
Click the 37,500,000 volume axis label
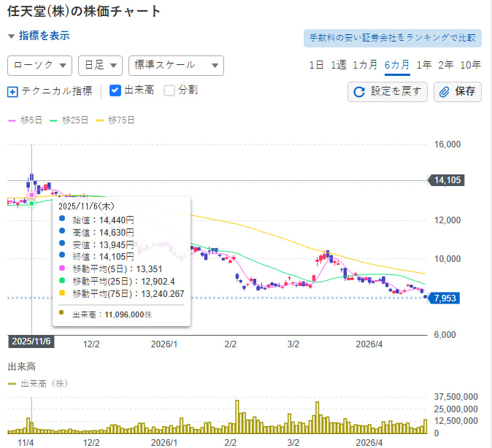(x=456, y=397)
